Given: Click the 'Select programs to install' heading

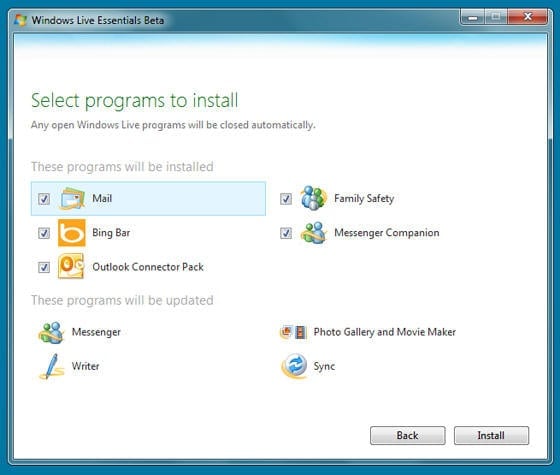Looking at the screenshot, I should click(135, 100).
